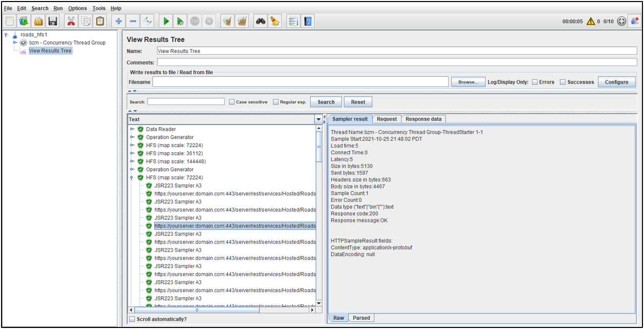
Task: Enable the Successes checkbox
Action: [562, 82]
